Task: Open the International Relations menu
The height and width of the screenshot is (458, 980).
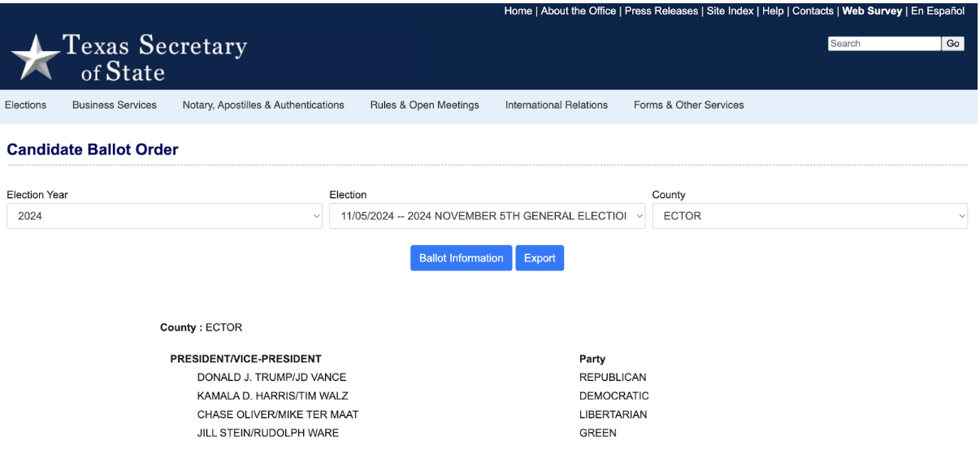Action: tap(557, 105)
